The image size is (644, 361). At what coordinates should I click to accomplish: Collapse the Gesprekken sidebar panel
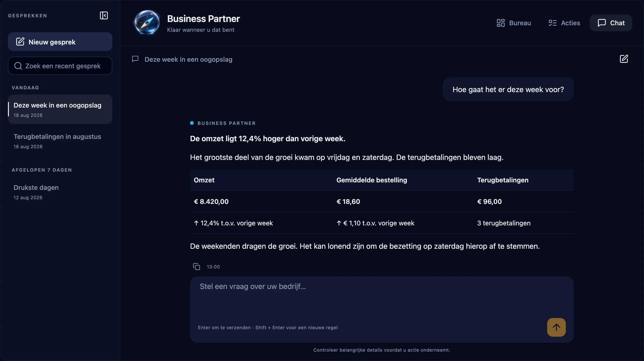click(104, 15)
